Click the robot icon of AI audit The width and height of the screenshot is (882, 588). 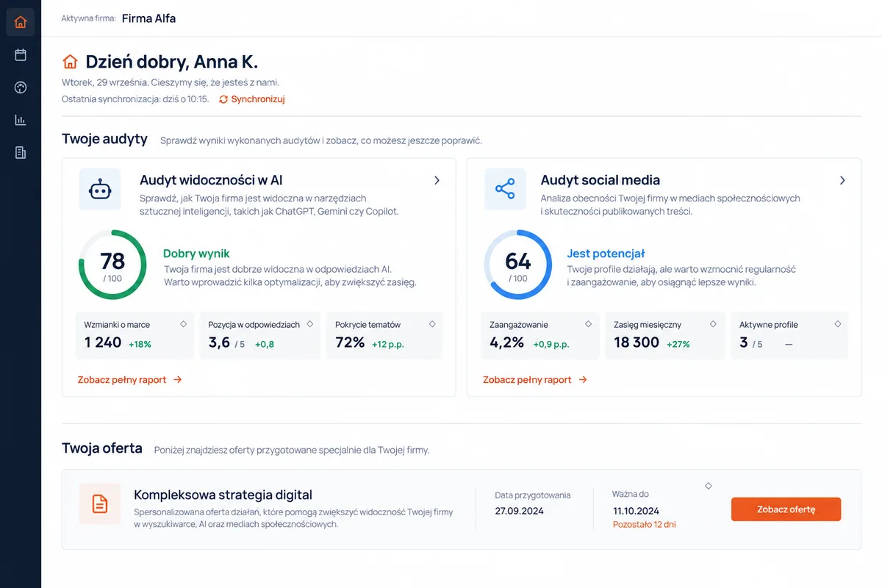(x=100, y=190)
